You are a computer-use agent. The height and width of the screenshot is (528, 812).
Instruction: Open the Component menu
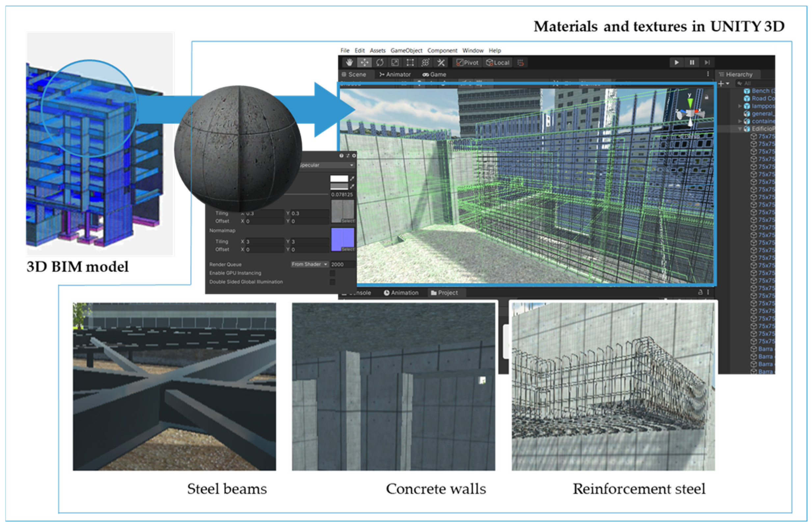point(442,50)
